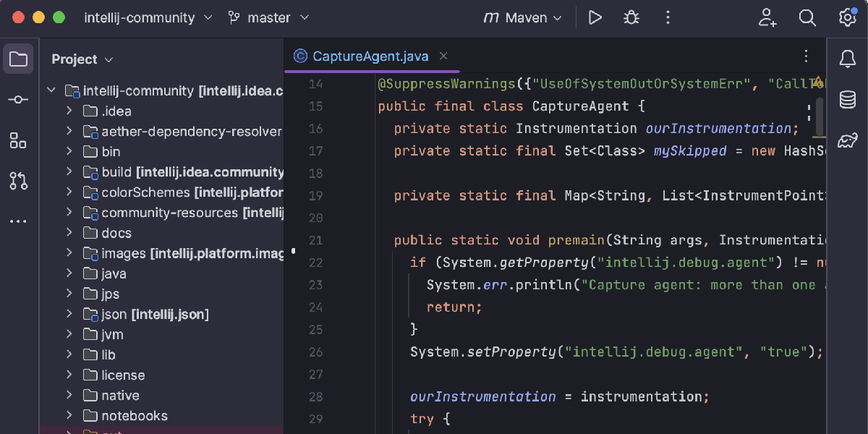This screenshot has width=868, height=434.
Task: Click the try keyword on line 29
Action: 422,419
